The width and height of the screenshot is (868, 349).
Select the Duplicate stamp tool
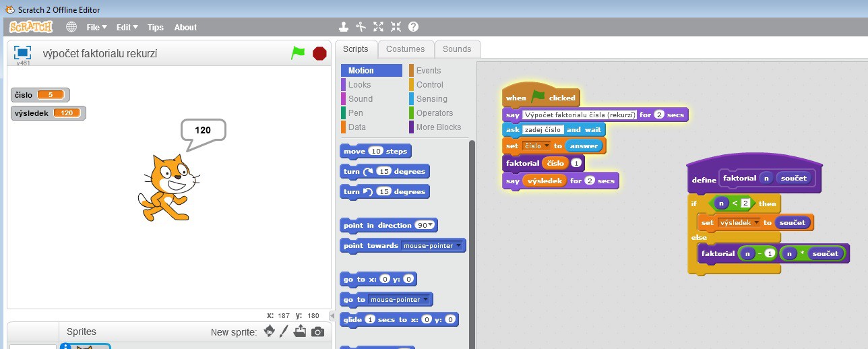[x=344, y=27]
